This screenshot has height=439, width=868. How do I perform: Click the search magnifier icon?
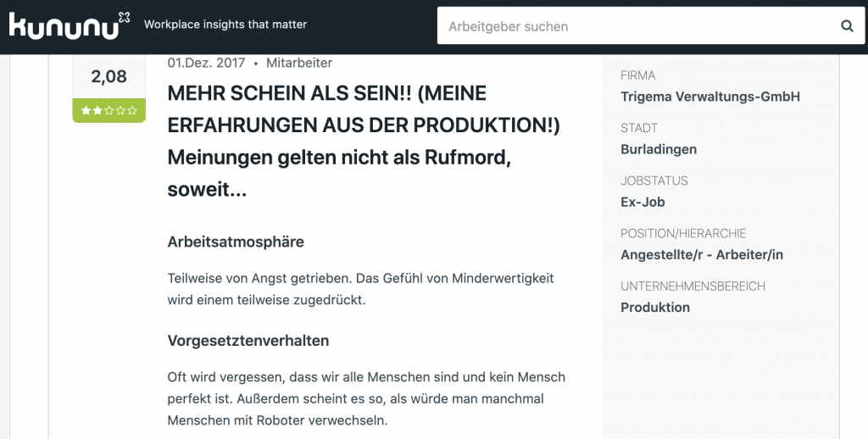click(847, 26)
